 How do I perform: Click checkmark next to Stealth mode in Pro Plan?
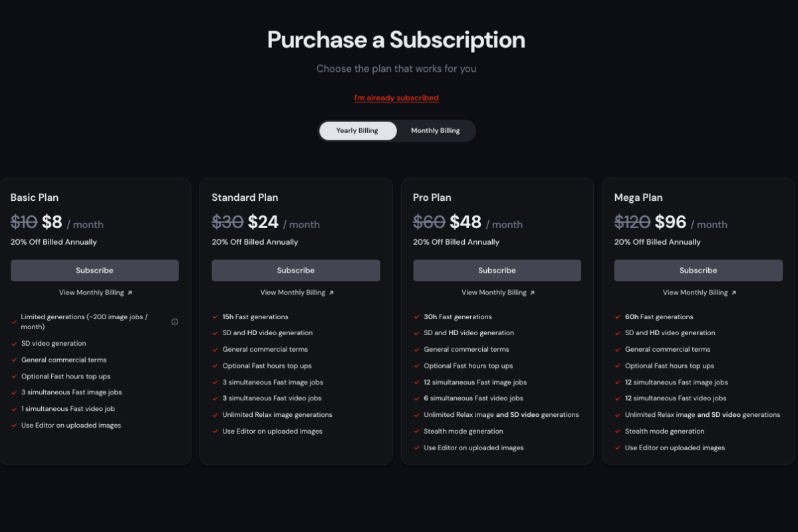pos(416,432)
